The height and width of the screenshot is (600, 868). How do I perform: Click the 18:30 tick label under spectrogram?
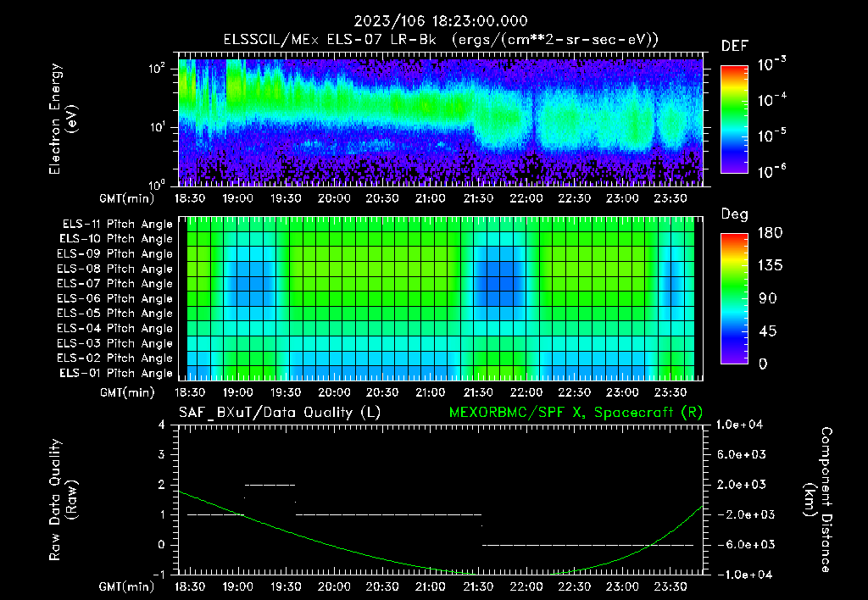tap(190, 198)
